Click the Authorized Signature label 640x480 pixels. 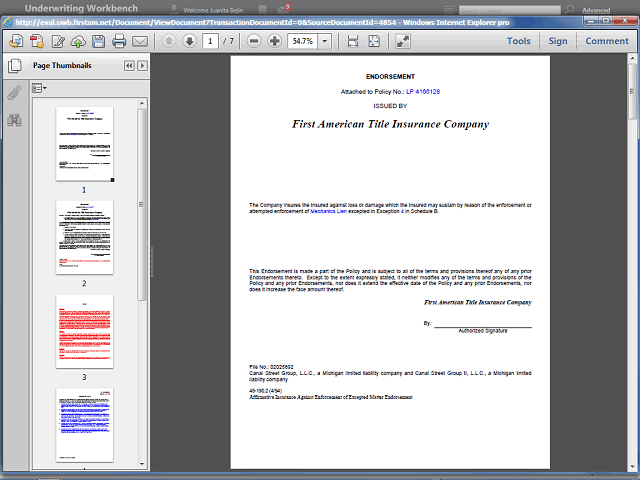483,331
